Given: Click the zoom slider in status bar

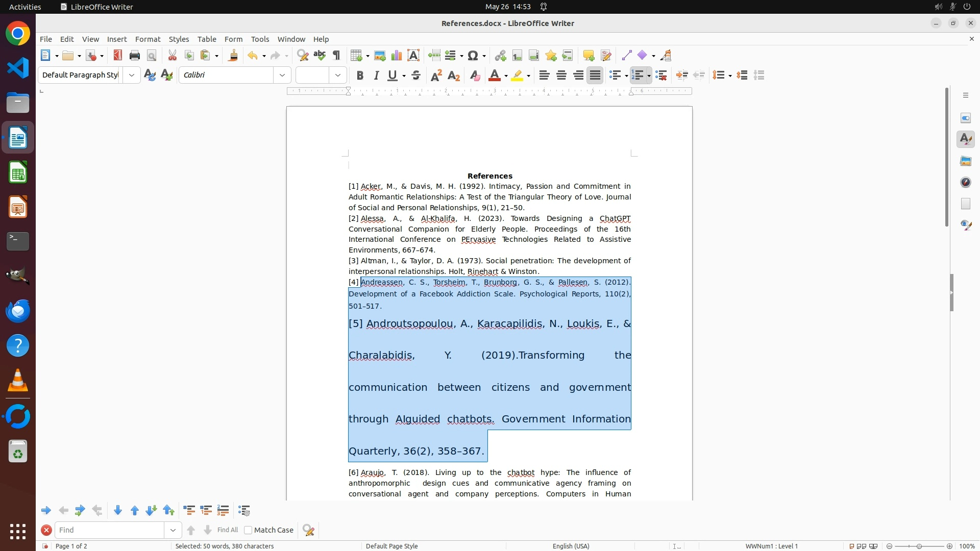Looking at the screenshot, I should [x=919, y=546].
